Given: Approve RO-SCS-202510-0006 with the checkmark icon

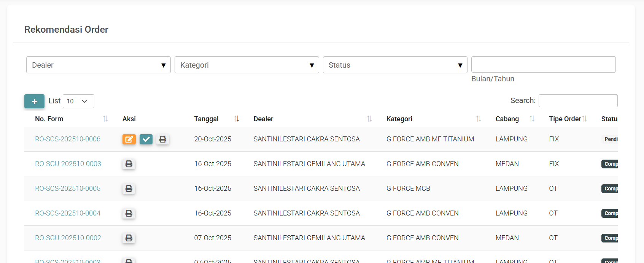Looking at the screenshot, I should (146, 139).
